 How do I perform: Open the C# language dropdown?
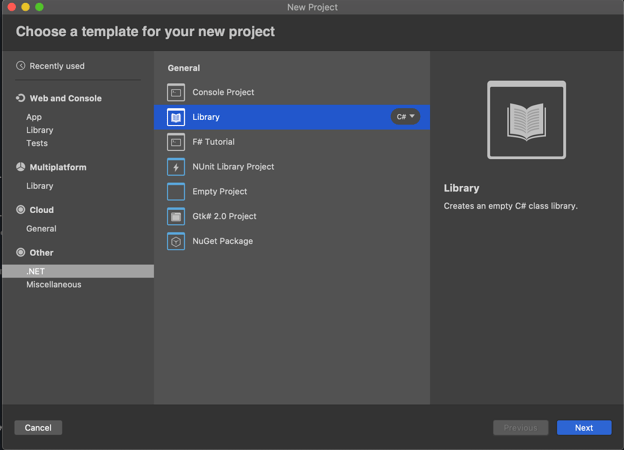pyautogui.click(x=405, y=117)
